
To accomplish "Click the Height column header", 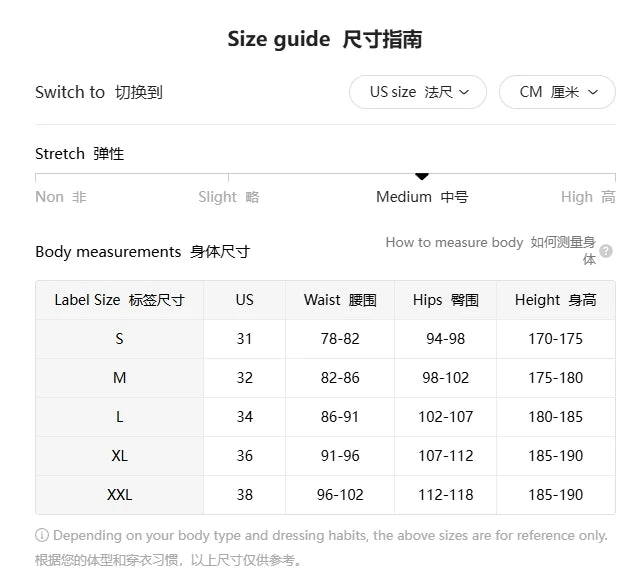I will pos(555,300).
